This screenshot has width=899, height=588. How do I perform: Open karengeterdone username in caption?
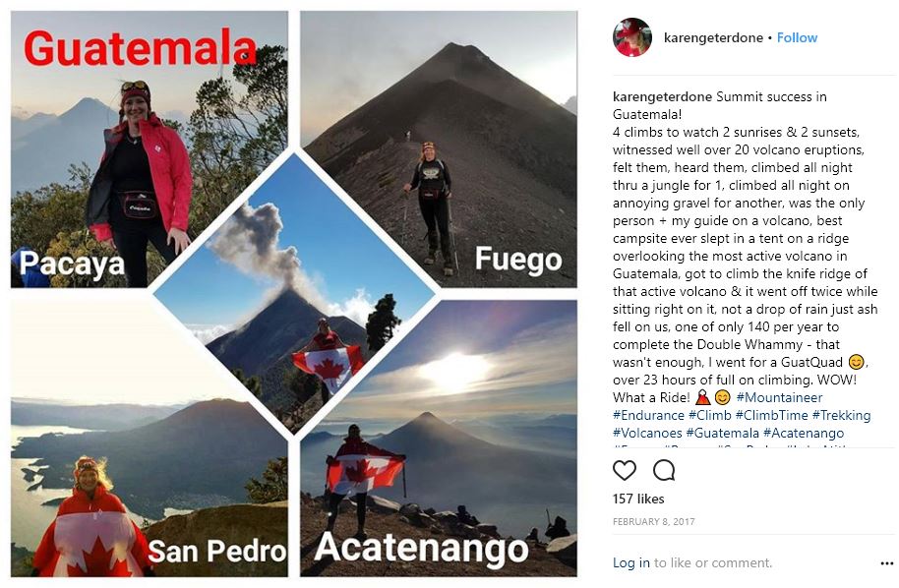tap(662, 97)
